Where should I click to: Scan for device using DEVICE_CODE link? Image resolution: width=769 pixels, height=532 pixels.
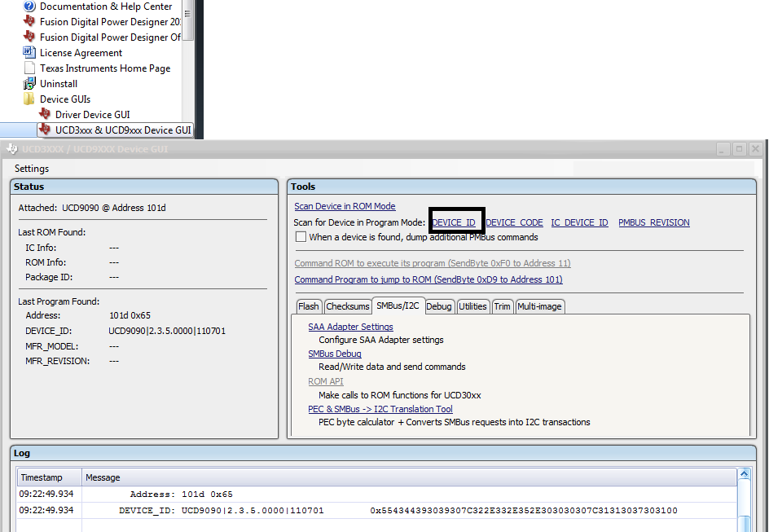(514, 222)
